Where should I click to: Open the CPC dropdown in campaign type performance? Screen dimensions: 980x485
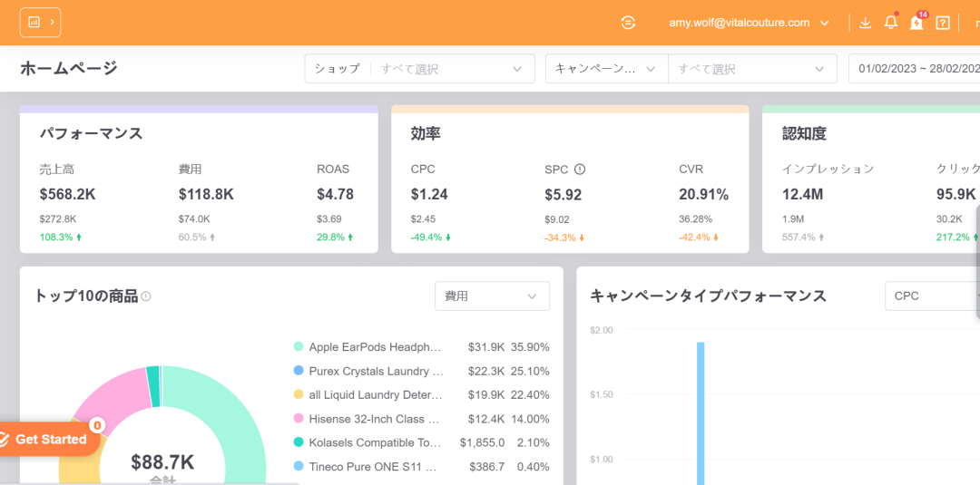coord(933,296)
